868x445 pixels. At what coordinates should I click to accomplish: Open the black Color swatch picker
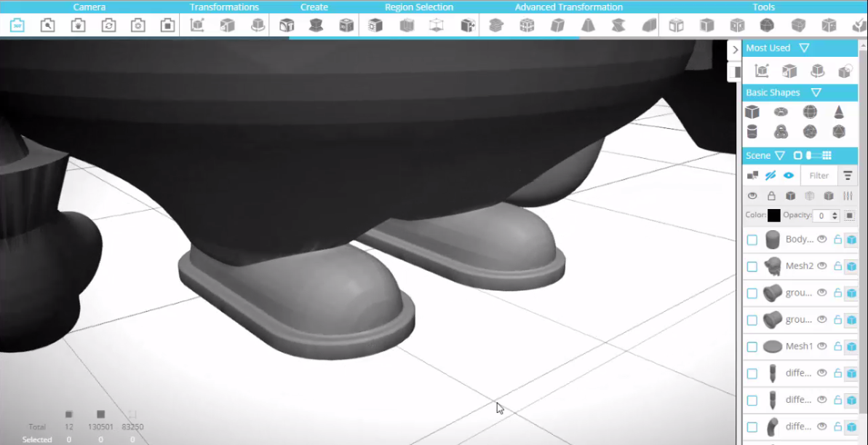pyautogui.click(x=774, y=216)
